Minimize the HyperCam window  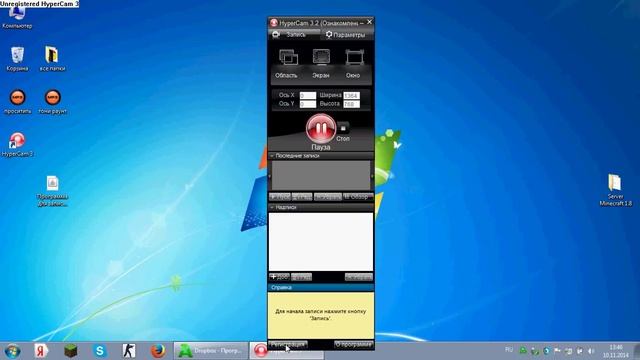(362, 23)
